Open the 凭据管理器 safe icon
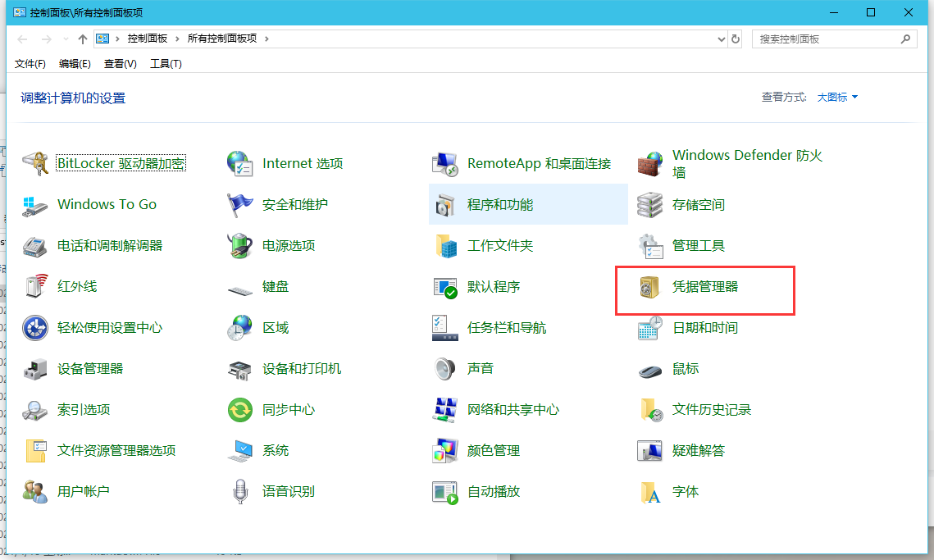The width and height of the screenshot is (934, 560). coord(650,287)
